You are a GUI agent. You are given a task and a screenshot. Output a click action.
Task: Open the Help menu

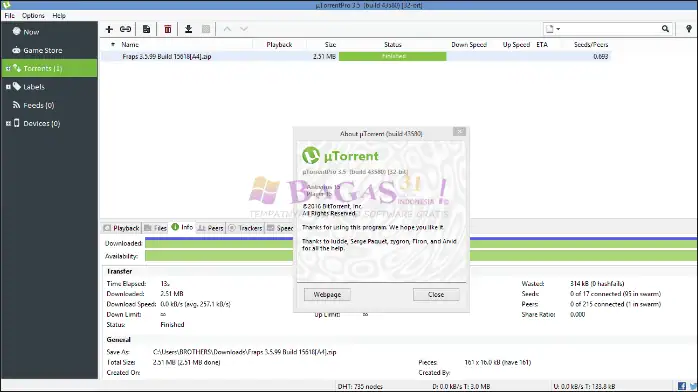point(59,16)
